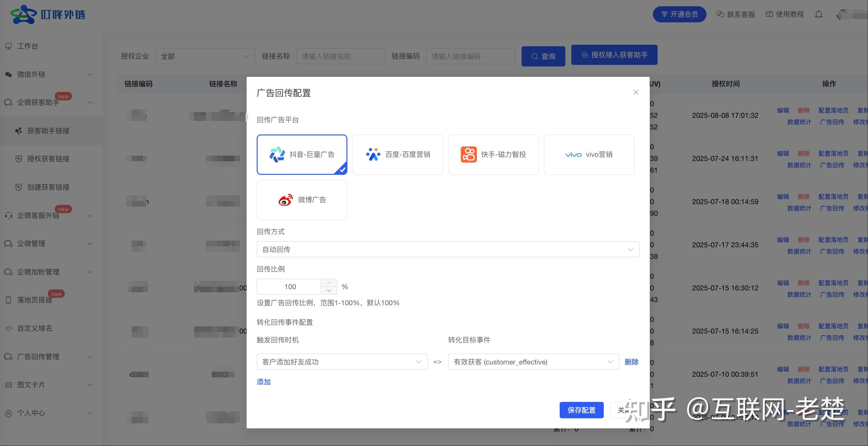Open 使用教程 in the header
The height and width of the screenshot is (446, 868).
coord(785,14)
